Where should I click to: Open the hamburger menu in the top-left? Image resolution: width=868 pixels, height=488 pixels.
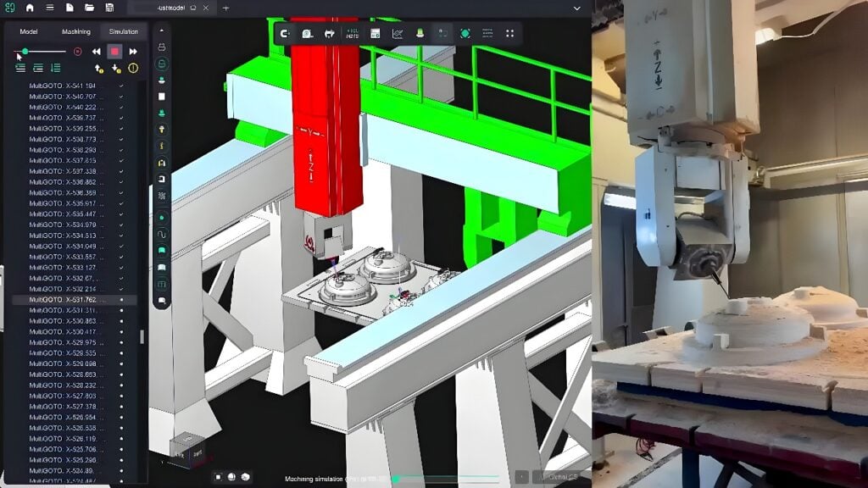(x=49, y=8)
